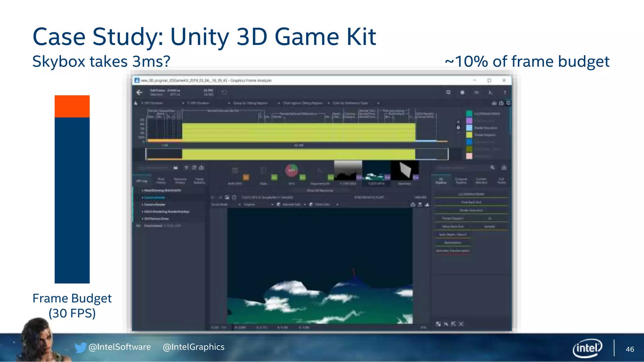Click the history clock icon in resource viewer
The image size is (644, 362).
[x=234, y=197]
